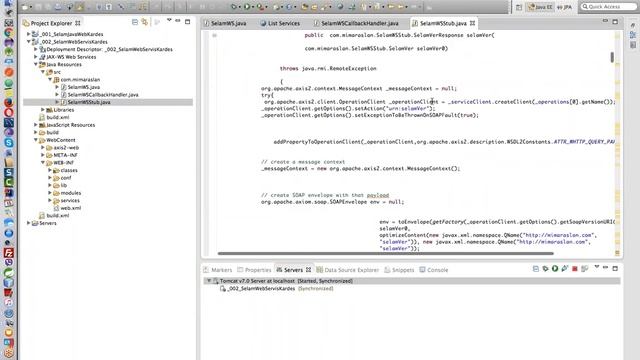Stop the server with the red square
This screenshot has width=640, height=360.
pos(575,269)
